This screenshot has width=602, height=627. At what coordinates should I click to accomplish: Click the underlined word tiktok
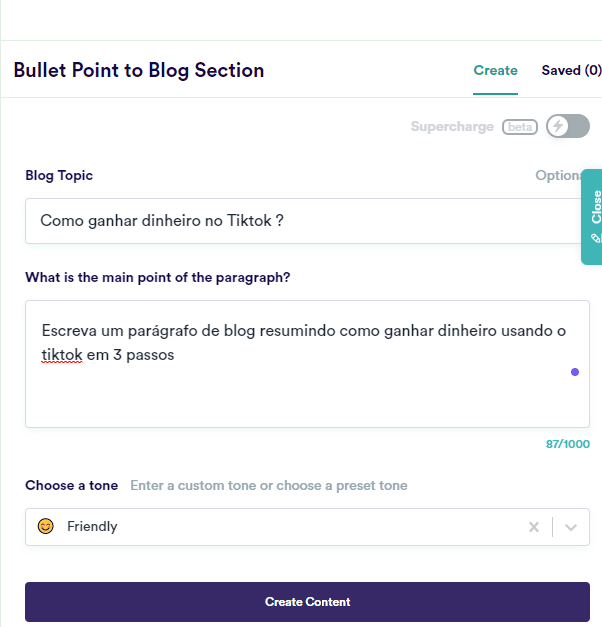[62, 354]
